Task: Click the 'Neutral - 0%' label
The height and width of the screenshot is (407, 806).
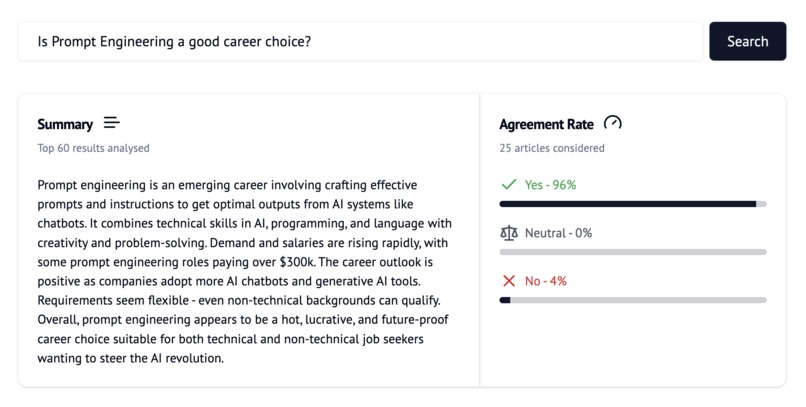Action: [x=559, y=233]
